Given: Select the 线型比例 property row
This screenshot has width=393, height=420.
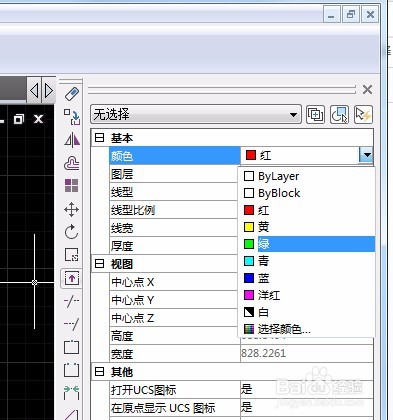Looking at the screenshot, I should (173, 210).
